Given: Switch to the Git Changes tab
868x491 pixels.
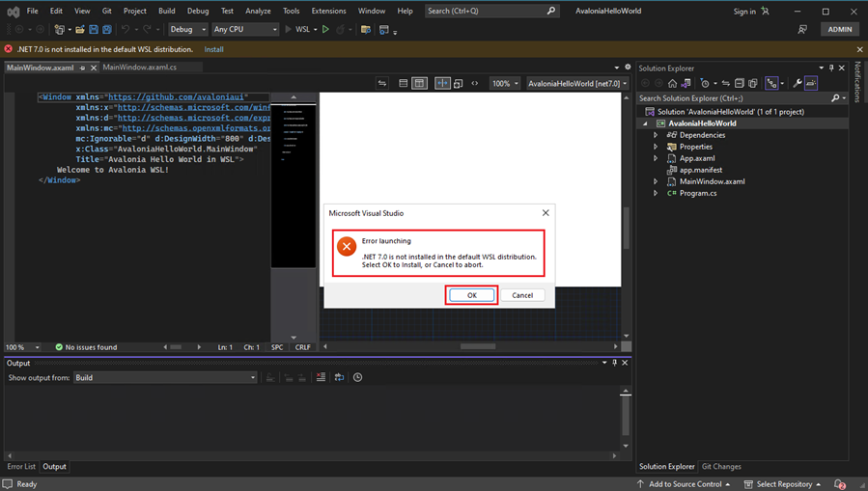Looking at the screenshot, I should 721,466.
